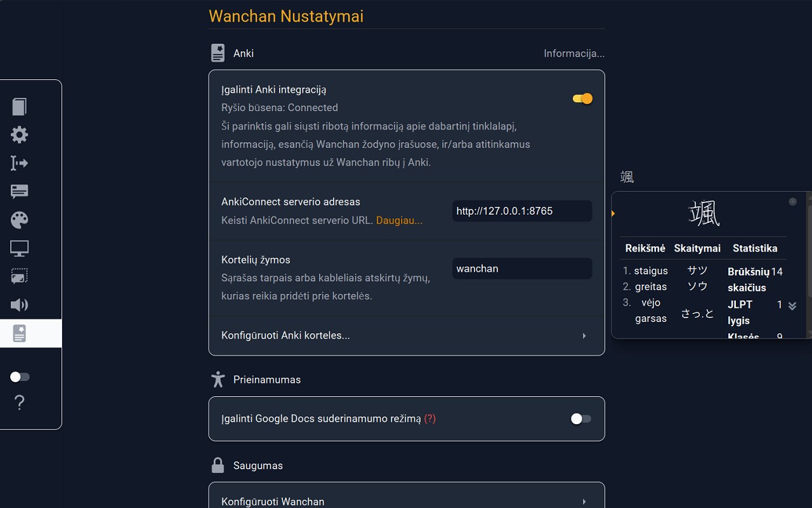The width and height of the screenshot is (812, 508).
Task: Click the "Saugumas" section heading
Action: (258, 465)
